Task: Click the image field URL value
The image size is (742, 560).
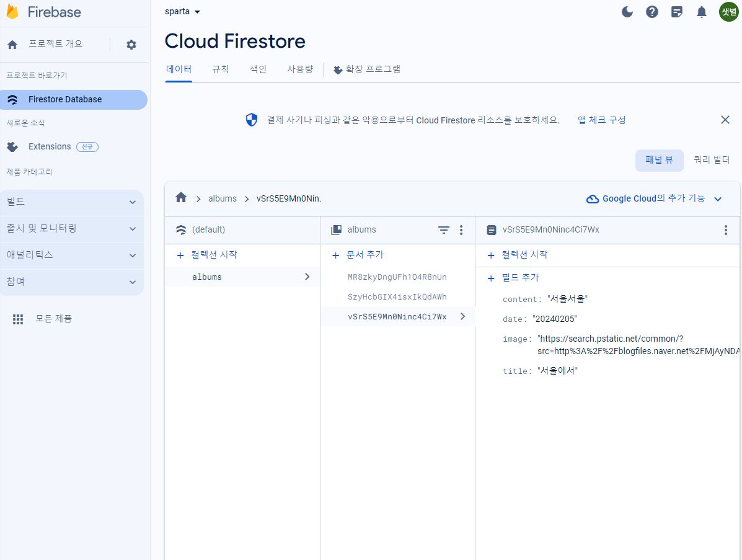Action: (638, 345)
